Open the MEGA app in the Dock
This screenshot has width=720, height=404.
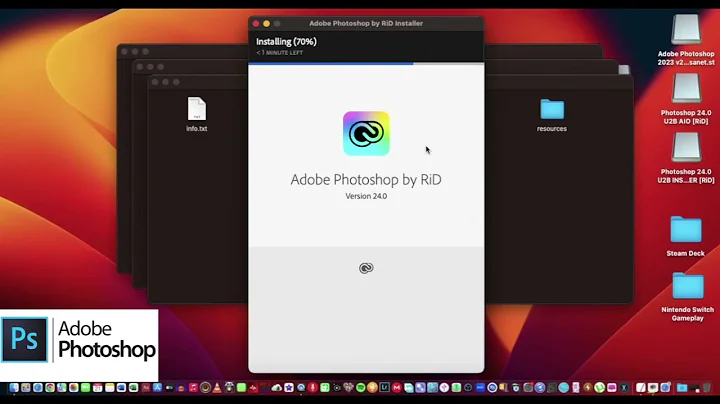pyautogui.click(x=397, y=388)
